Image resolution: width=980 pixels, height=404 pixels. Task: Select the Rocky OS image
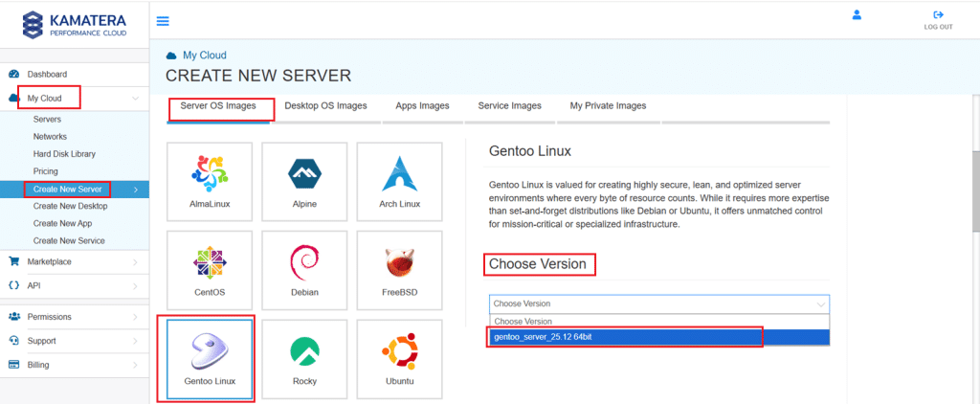[304, 359]
